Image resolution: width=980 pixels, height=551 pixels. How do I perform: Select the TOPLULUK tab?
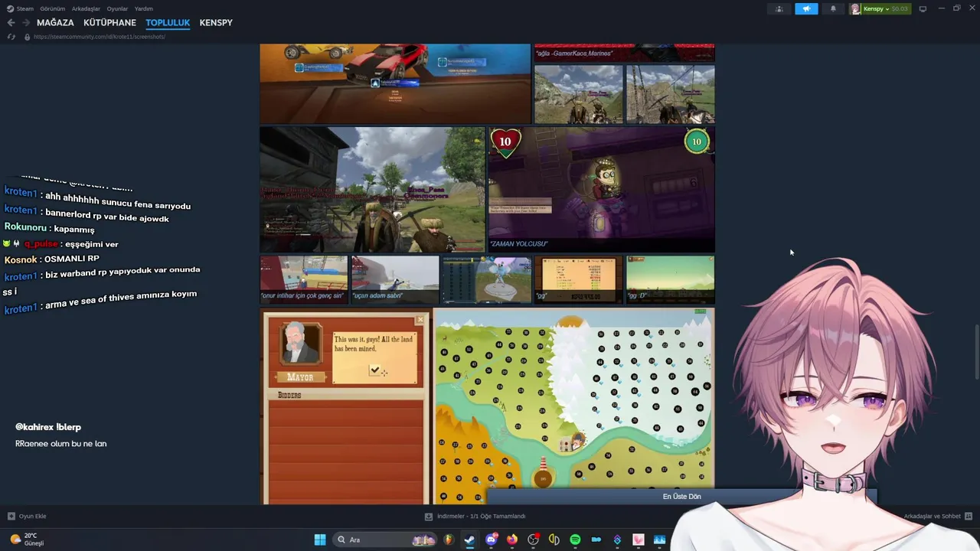tap(168, 23)
